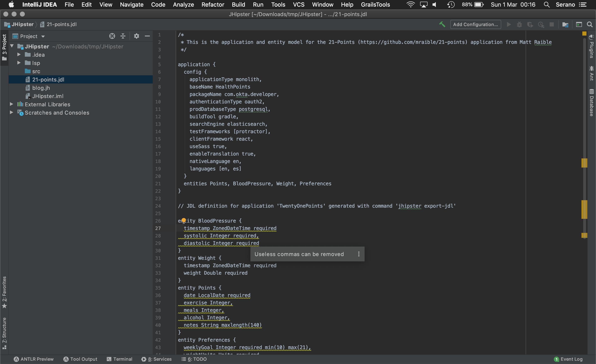Run with Coverage using shield icon
Screen dimensions: 596x364
[530, 24]
